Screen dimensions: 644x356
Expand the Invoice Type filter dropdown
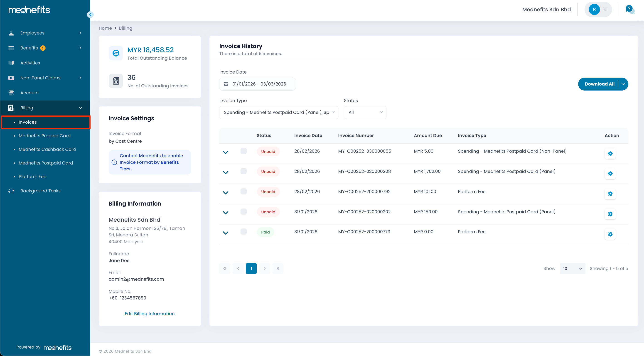(x=278, y=112)
